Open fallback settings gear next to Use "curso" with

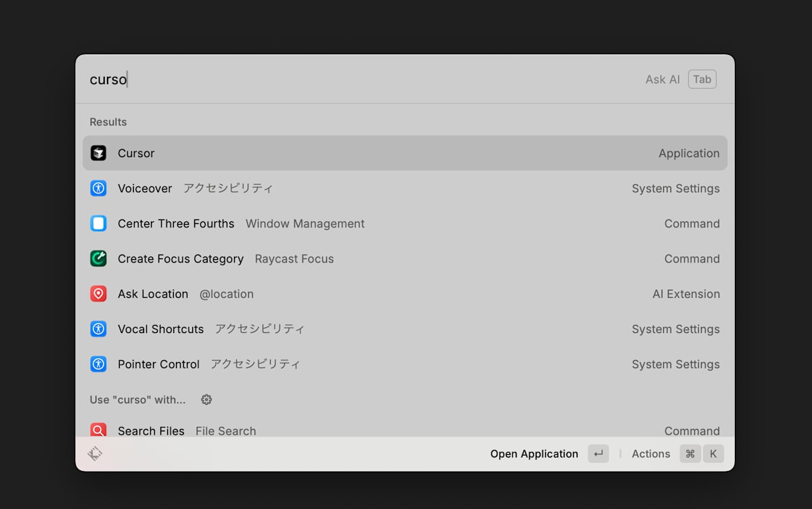[x=206, y=399]
